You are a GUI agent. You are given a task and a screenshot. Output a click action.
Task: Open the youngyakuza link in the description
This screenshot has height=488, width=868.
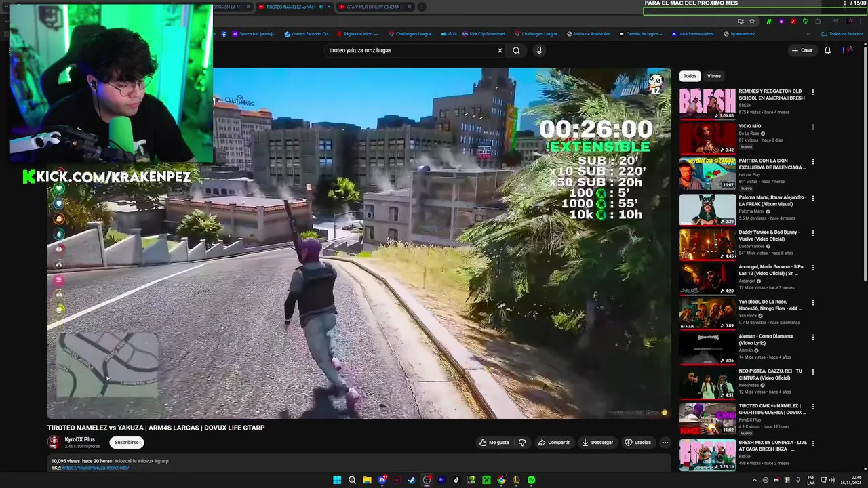(96, 468)
